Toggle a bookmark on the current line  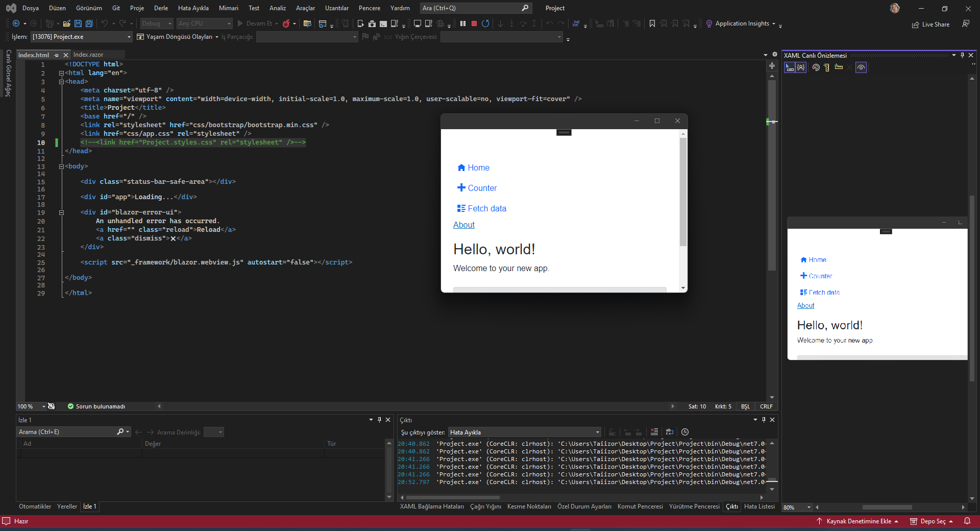(652, 23)
